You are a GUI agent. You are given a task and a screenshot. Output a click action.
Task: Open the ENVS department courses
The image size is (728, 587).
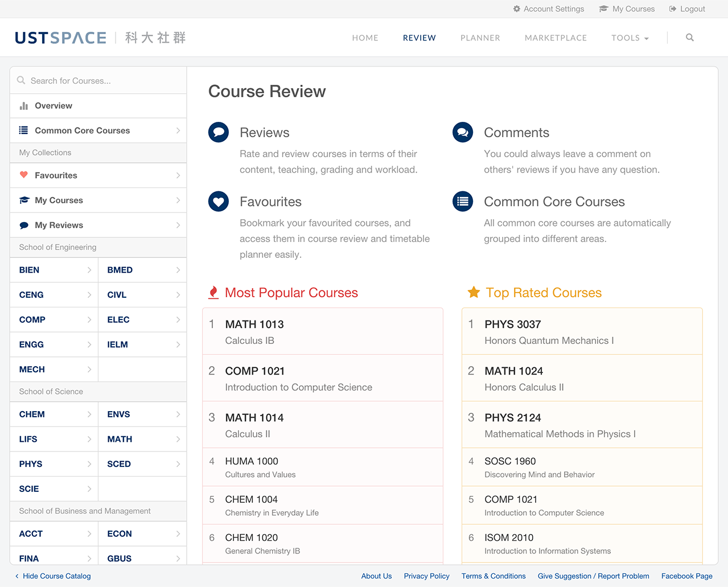pyautogui.click(x=142, y=414)
